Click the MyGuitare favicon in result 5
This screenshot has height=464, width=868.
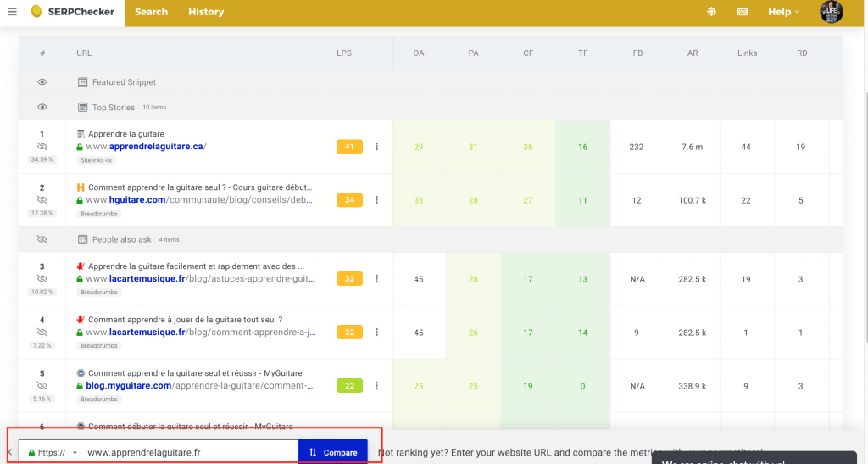[81, 373]
